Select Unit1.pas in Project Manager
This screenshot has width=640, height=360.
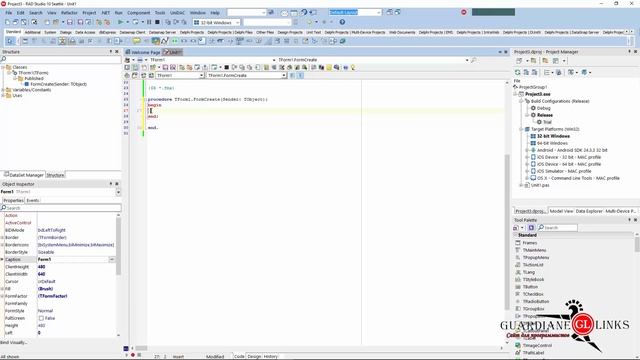tap(540, 185)
